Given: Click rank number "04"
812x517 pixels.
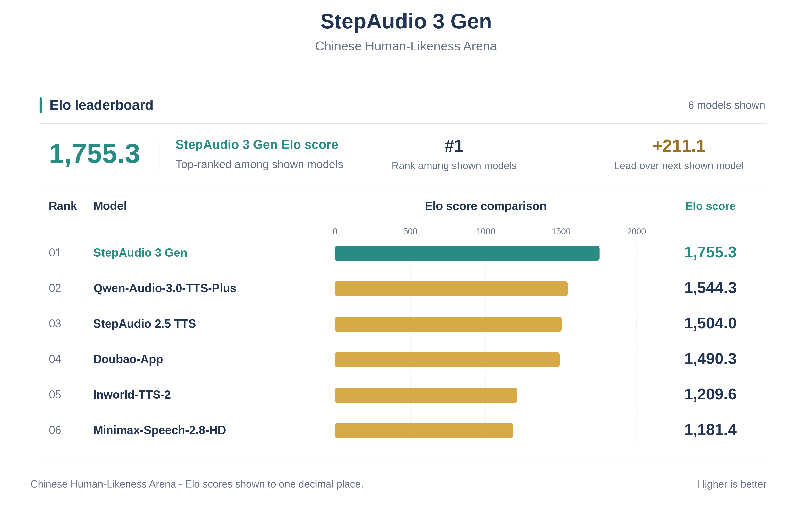Looking at the screenshot, I should [55, 359].
